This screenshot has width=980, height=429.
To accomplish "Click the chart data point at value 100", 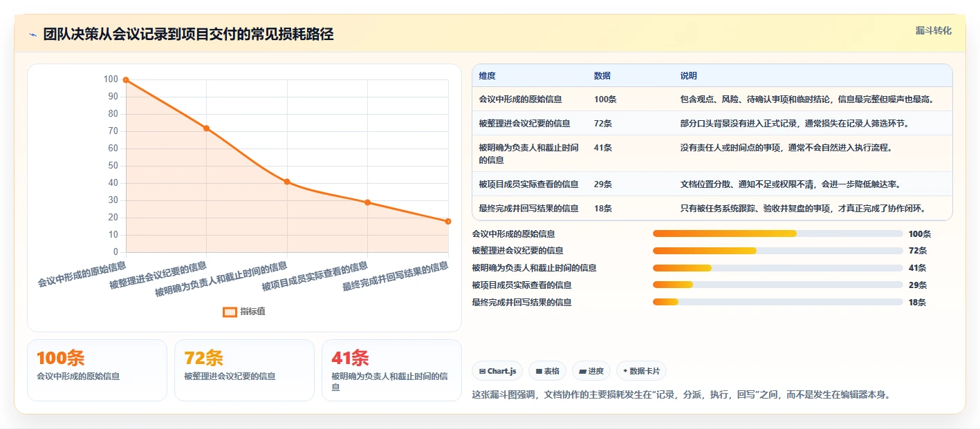I will (126, 80).
